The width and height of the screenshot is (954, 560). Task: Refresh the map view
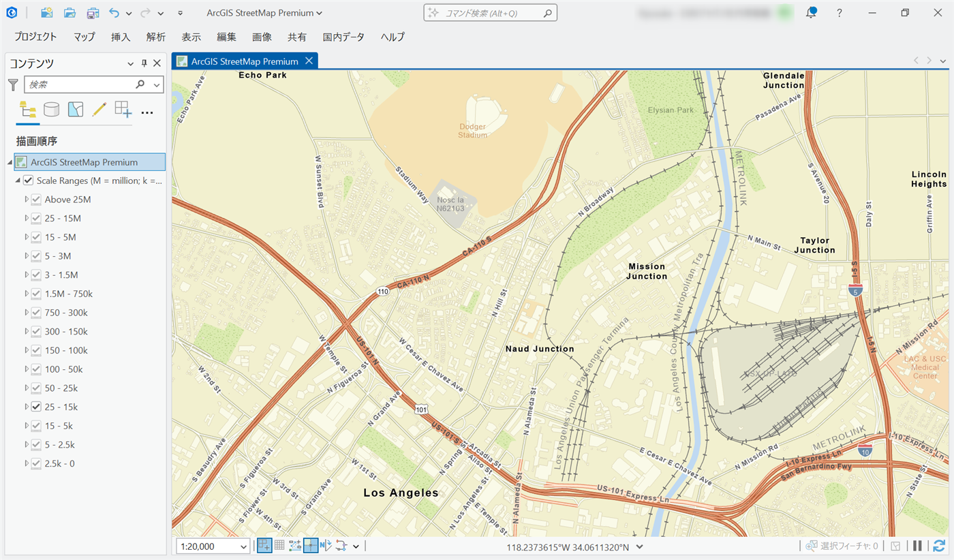(x=939, y=546)
